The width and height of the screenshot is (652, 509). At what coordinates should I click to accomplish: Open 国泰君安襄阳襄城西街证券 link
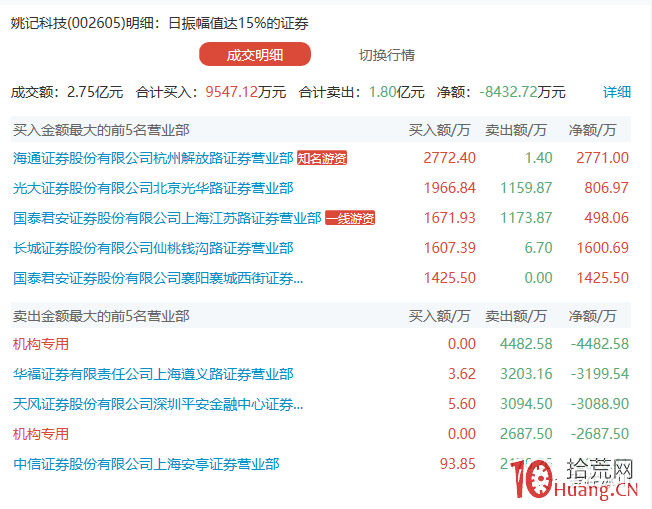point(158,278)
